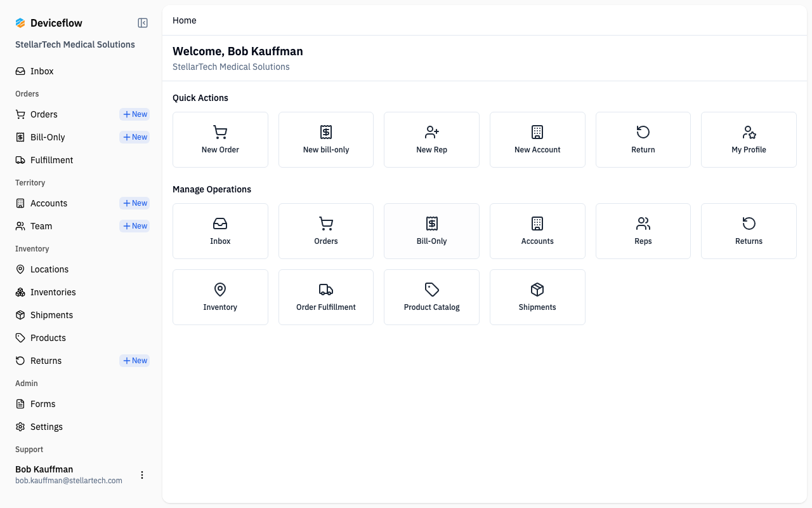Create new order via sidebar New badge

134,114
